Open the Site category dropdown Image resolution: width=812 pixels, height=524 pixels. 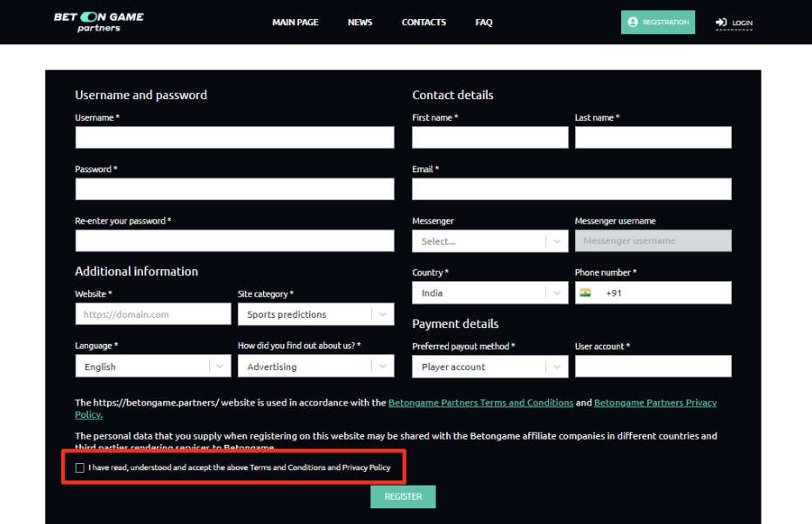coord(315,314)
